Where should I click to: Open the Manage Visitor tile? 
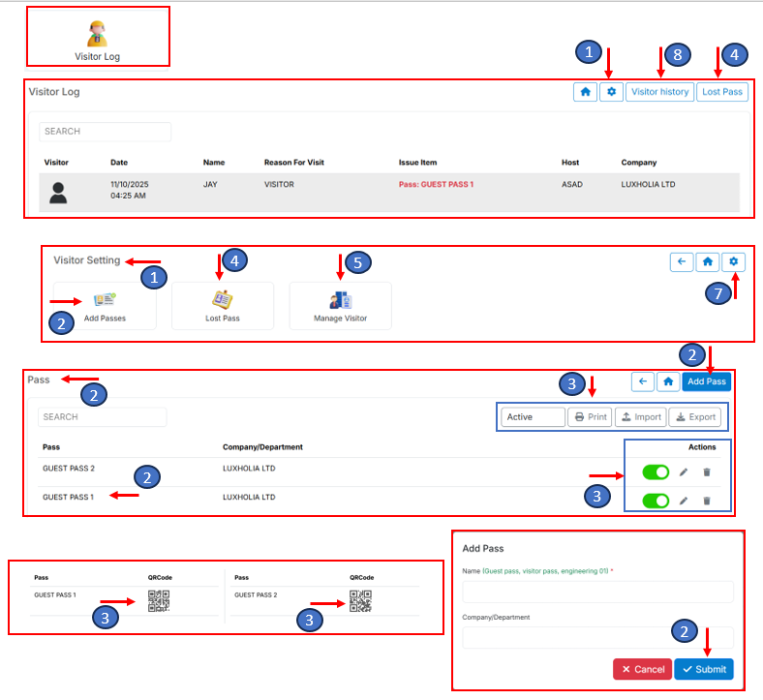pyautogui.click(x=340, y=306)
